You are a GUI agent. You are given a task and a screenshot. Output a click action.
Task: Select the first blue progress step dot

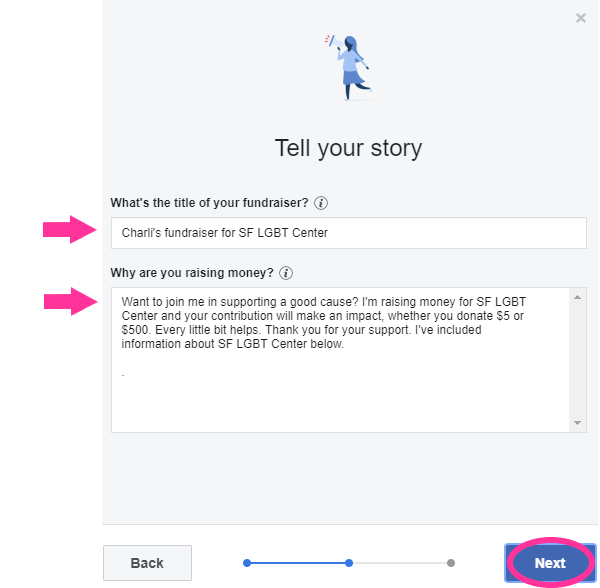247,563
